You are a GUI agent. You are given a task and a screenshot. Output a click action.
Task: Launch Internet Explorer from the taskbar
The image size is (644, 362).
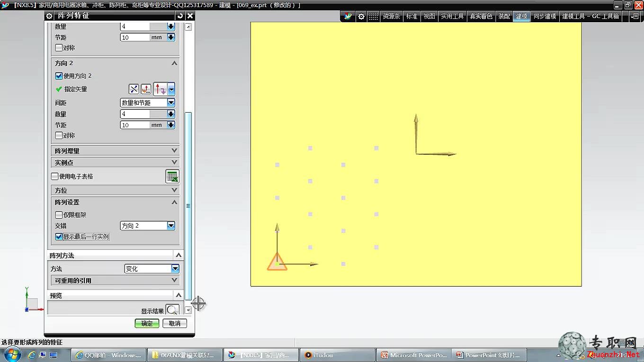[x=32, y=355]
